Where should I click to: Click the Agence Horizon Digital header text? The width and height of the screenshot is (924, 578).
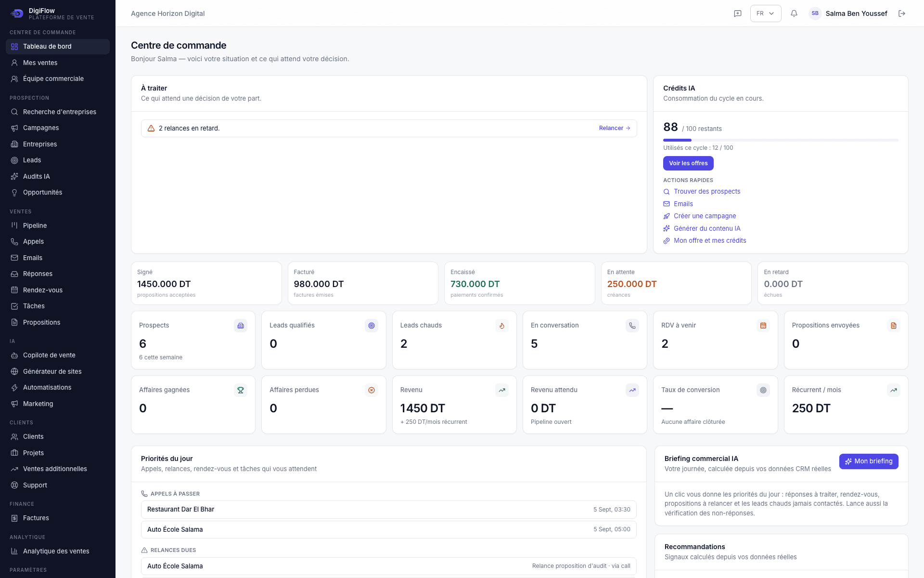coord(167,13)
